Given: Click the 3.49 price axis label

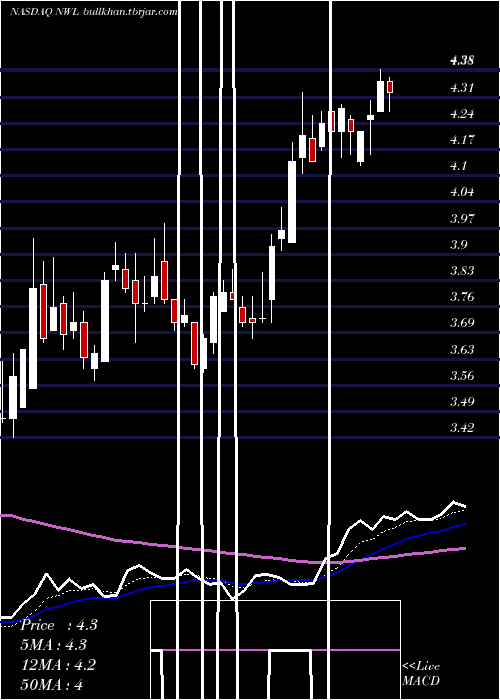Looking at the screenshot, I should (x=462, y=401).
